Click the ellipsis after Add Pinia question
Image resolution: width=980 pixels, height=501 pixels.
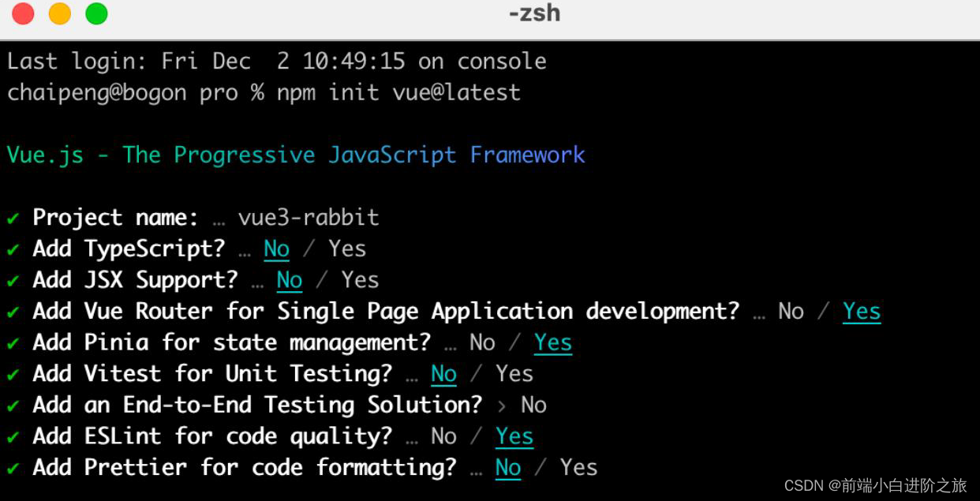coord(450,346)
